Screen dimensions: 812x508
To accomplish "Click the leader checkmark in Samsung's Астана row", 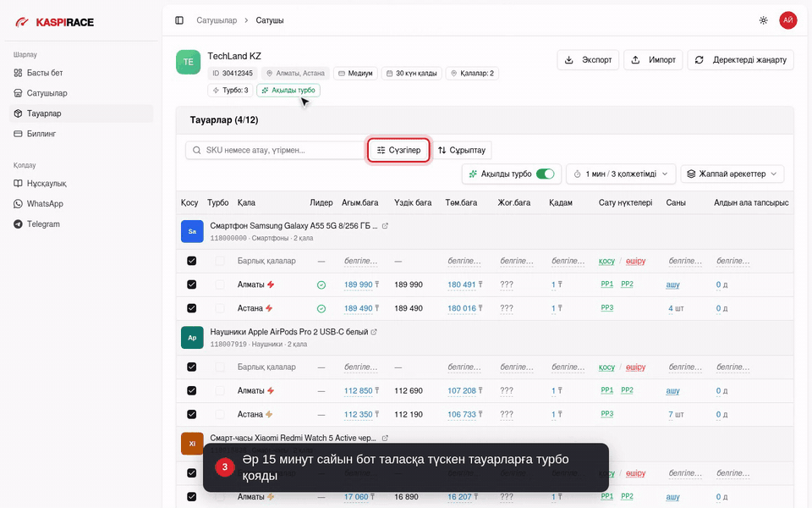I will click(x=321, y=308).
